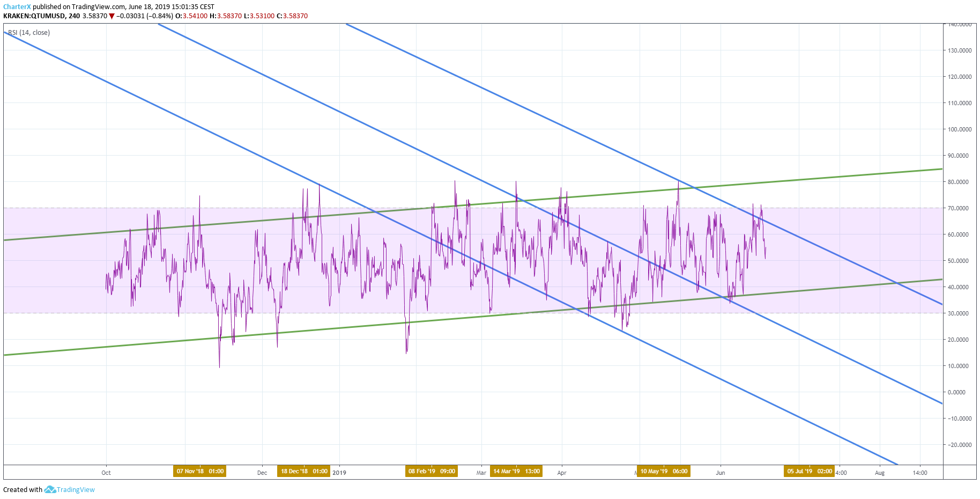Image resolution: width=980 pixels, height=499 pixels.
Task: Open the CharterX author link
Action: (x=17, y=7)
